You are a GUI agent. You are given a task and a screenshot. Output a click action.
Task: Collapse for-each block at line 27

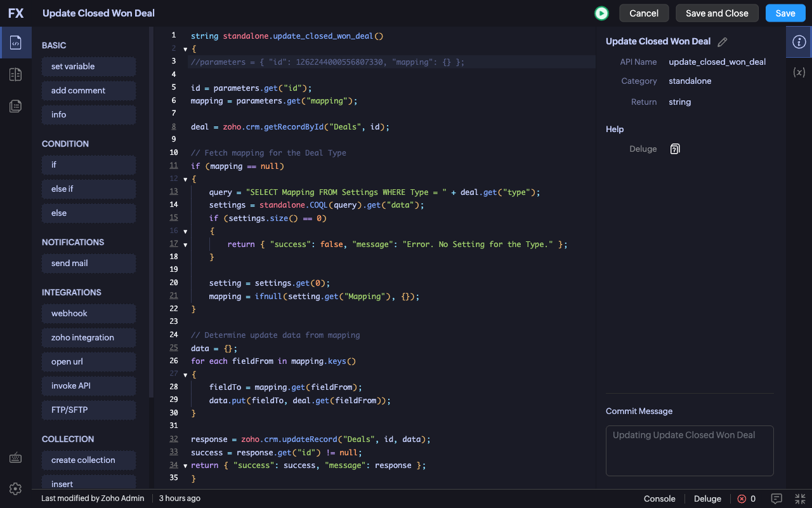(x=185, y=375)
